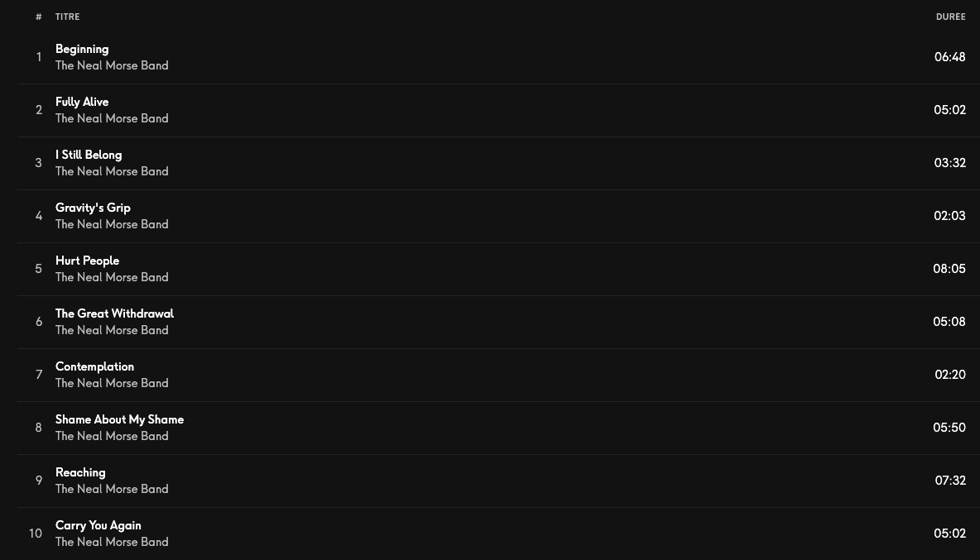The width and height of the screenshot is (980, 560).
Task: Select the Reaching track title
Action: pos(80,472)
